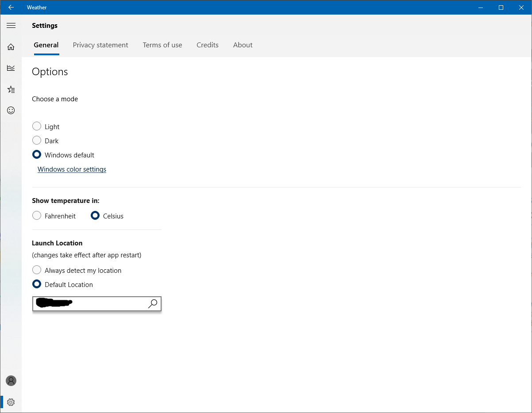Send feedback via the smiley icon
532x413 pixels.
pyautogui.click(x=11, y=110)
